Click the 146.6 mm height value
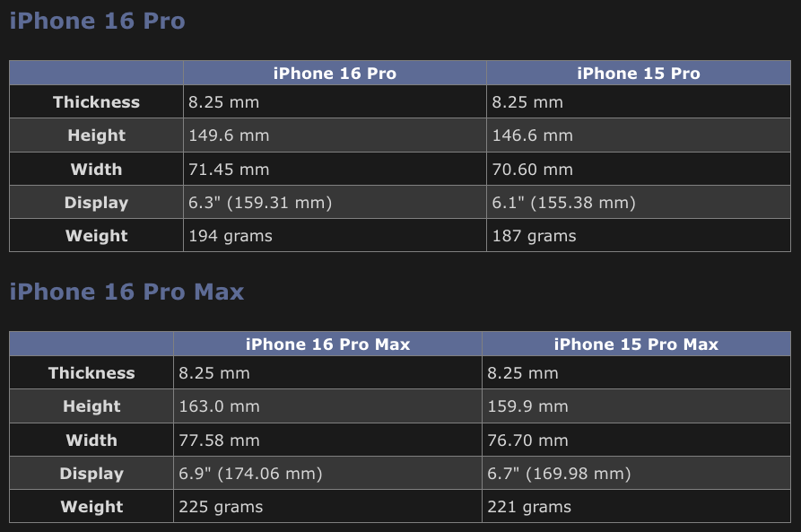This screenshot has height=532, width=801. [532, 136]
